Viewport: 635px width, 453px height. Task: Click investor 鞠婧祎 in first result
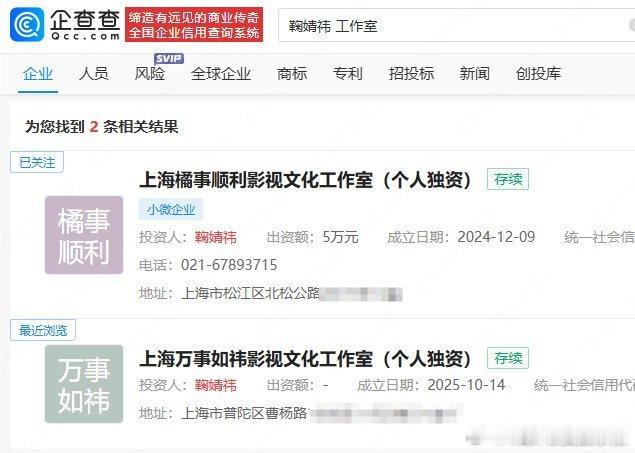tap(215, 237)
